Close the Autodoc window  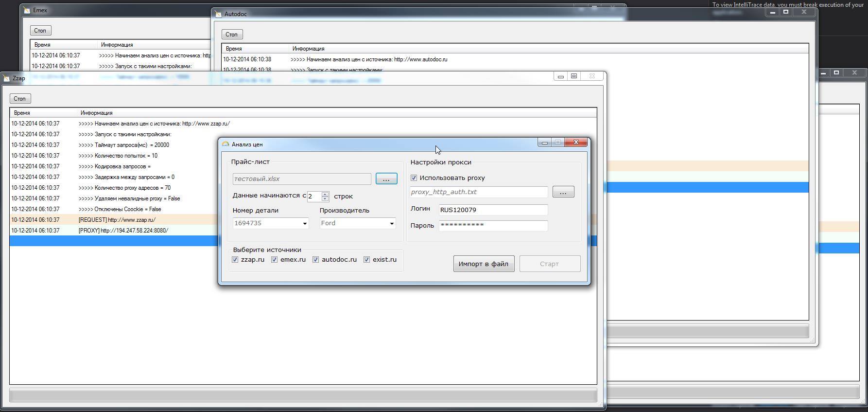(804, 12)
